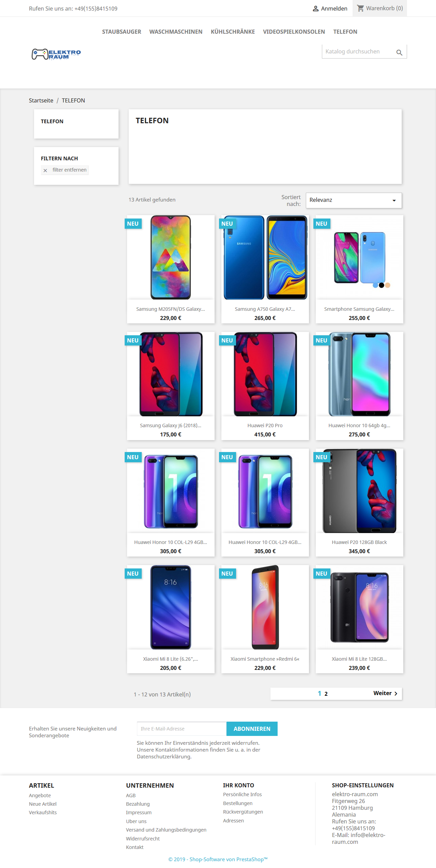The image size is (436, 868).
Task: Select the blue color dot on Galaxy phone
Action: [375, 285]
